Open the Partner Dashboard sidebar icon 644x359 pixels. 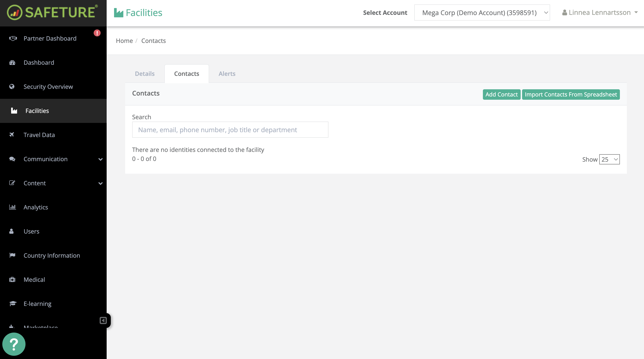[13, 38]
